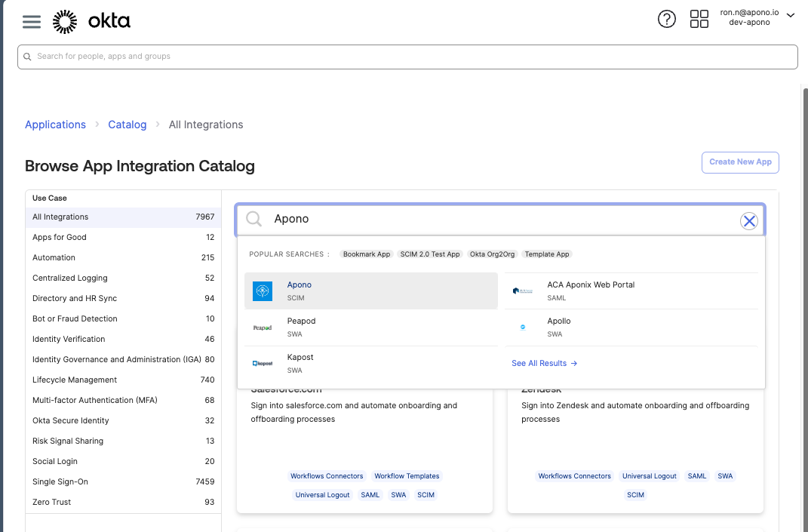
Task: Click the Apollo app logo
Action: tap(523, 328)
